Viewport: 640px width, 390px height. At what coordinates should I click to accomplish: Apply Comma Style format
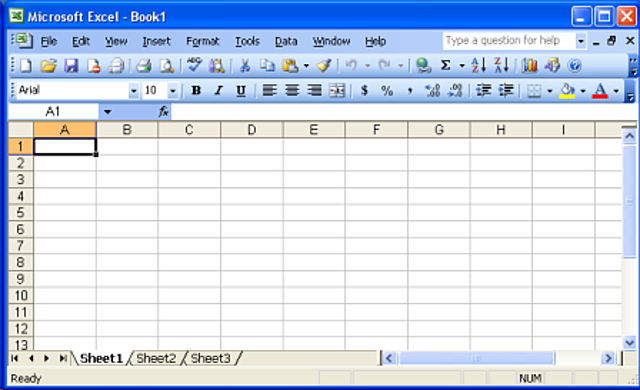pos(409,90)
